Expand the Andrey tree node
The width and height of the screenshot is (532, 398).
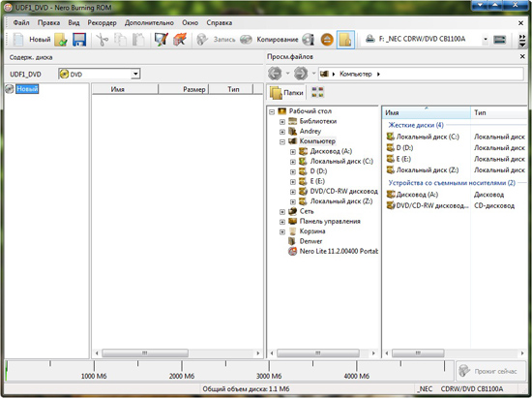[x=282, y=132]
